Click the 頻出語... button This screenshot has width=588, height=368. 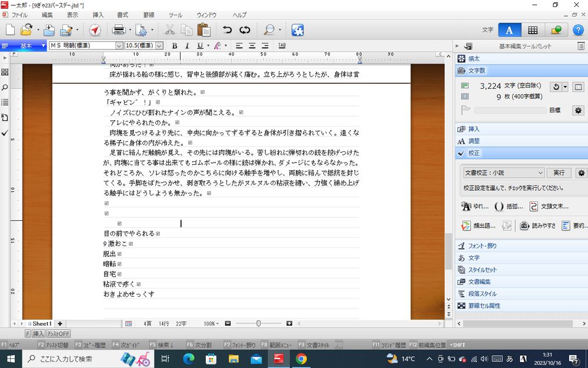(x=479, y=226)
